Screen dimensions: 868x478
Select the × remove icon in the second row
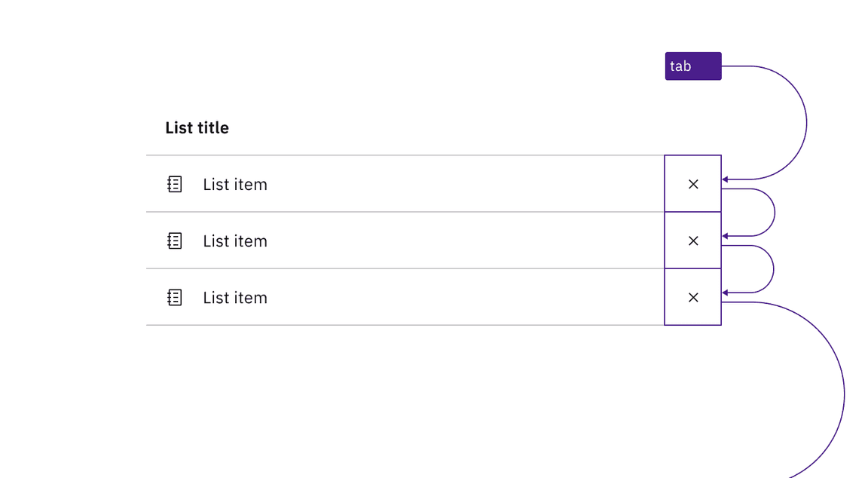pos(692,241)
